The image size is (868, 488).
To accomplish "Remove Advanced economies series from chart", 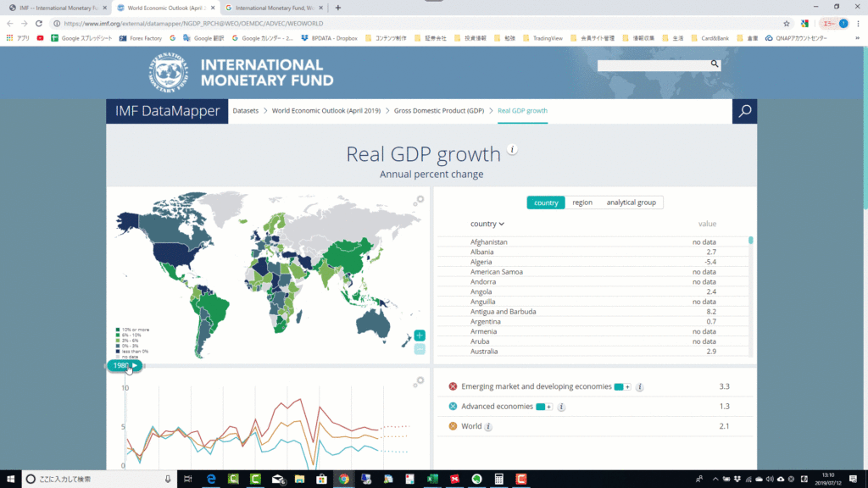I will [453, 406].
